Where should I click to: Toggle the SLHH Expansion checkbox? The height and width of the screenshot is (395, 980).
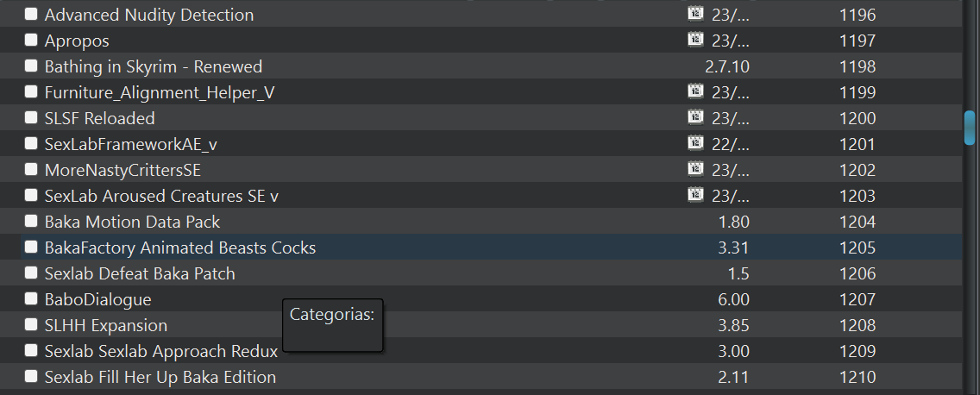(x=31, y=325)
